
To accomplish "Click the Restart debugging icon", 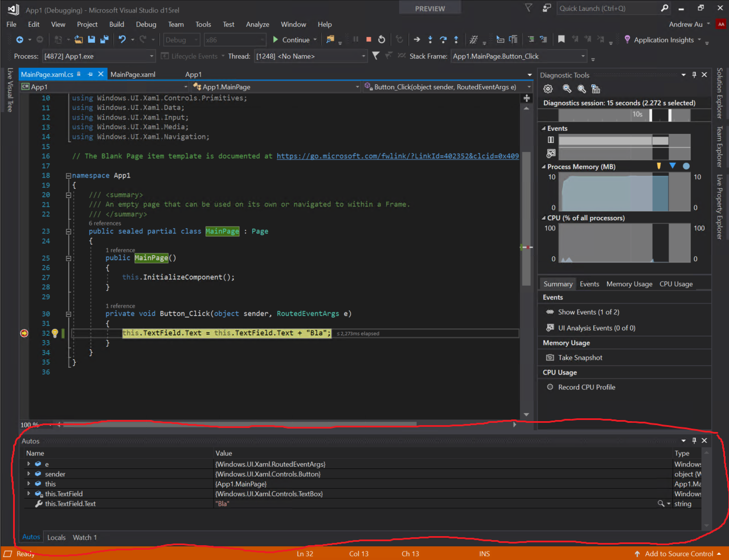I will click(x=382, y=39).
